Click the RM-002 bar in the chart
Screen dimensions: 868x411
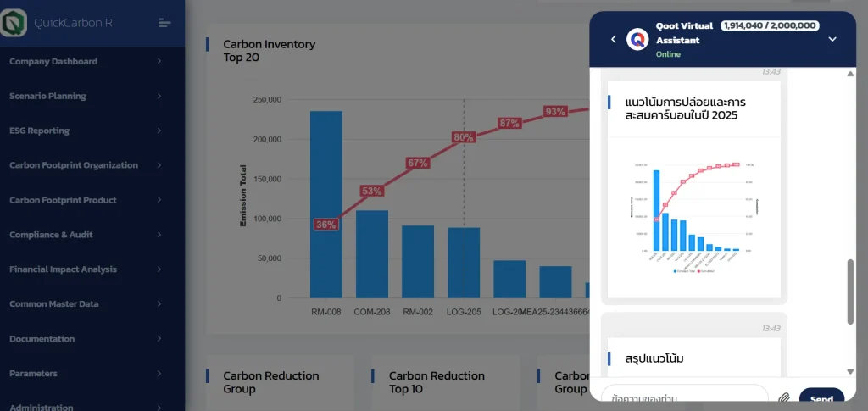pos(418,262)
